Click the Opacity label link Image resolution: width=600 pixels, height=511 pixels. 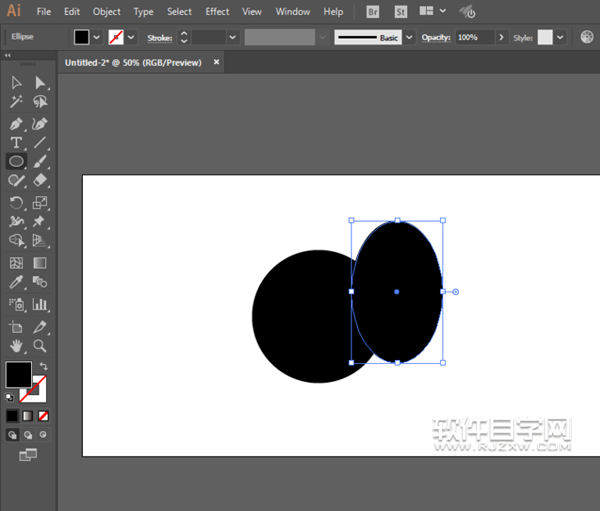point(435,37)
